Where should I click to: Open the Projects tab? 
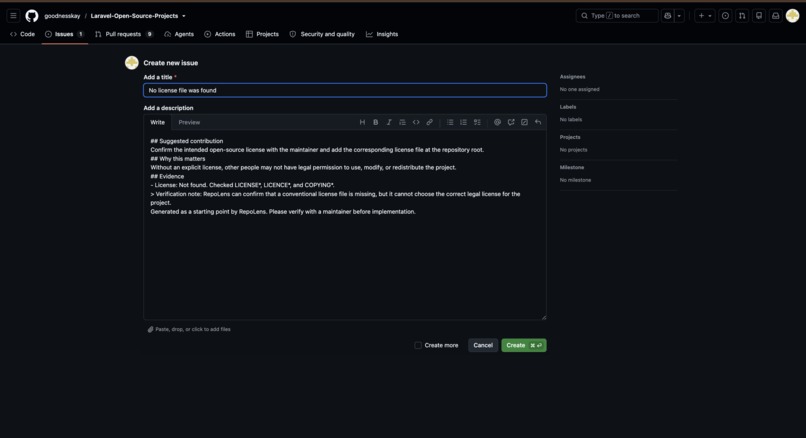pos(262,34)
